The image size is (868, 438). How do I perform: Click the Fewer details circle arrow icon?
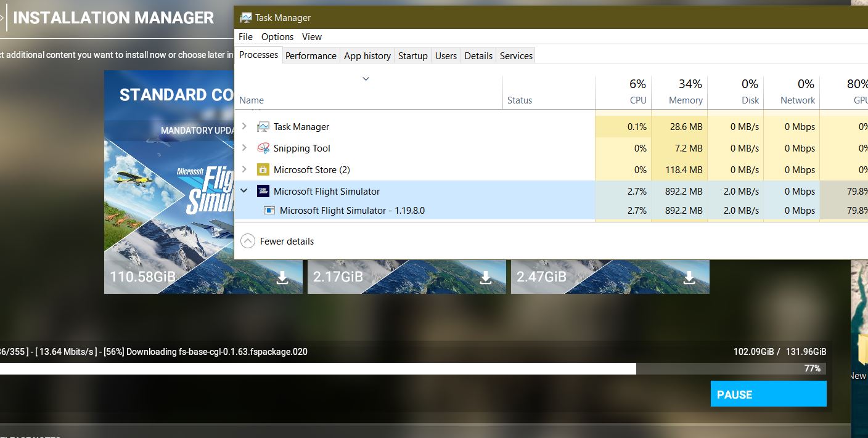pyautogui.click(x=247, y=241)
